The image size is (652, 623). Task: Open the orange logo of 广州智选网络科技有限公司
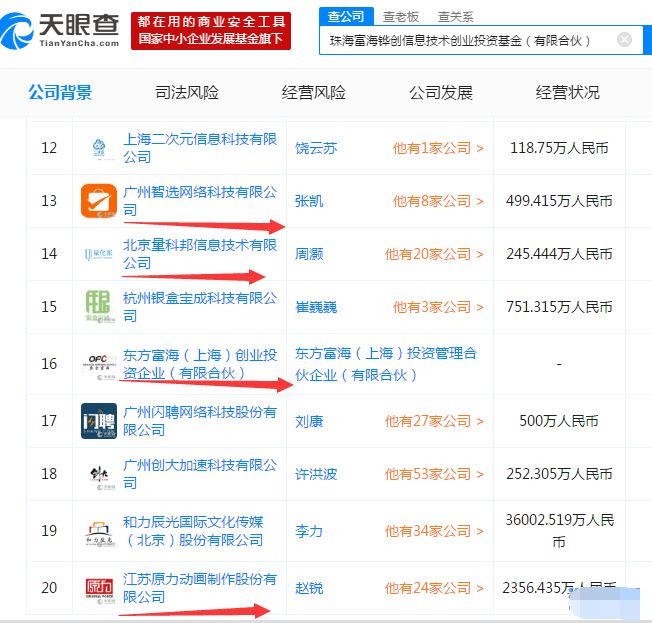(x=99, y=201)
